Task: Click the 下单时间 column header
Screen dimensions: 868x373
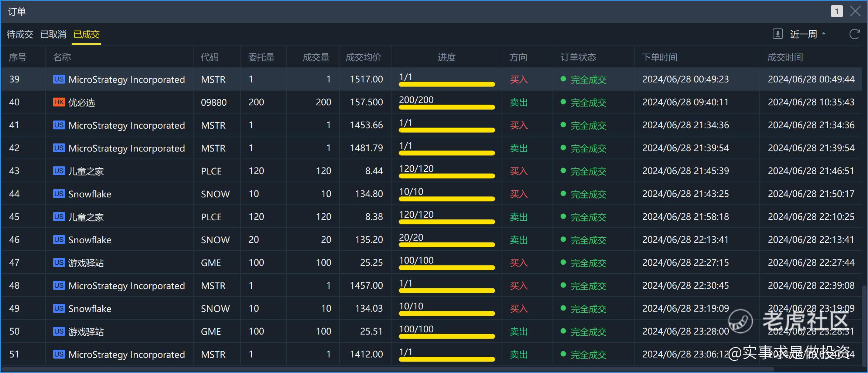Action: point(660,57)
